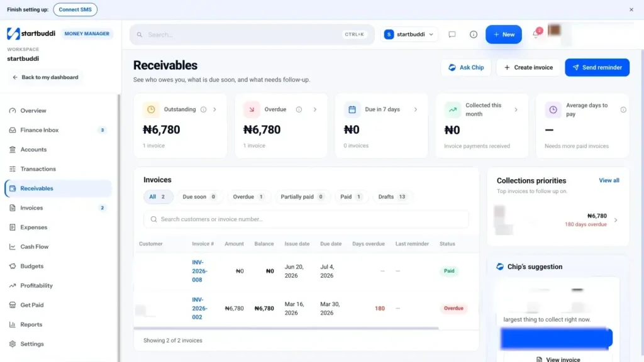Click the Overdue arrow icon
The image size is (644, 362).
click(x=252, y=109)
